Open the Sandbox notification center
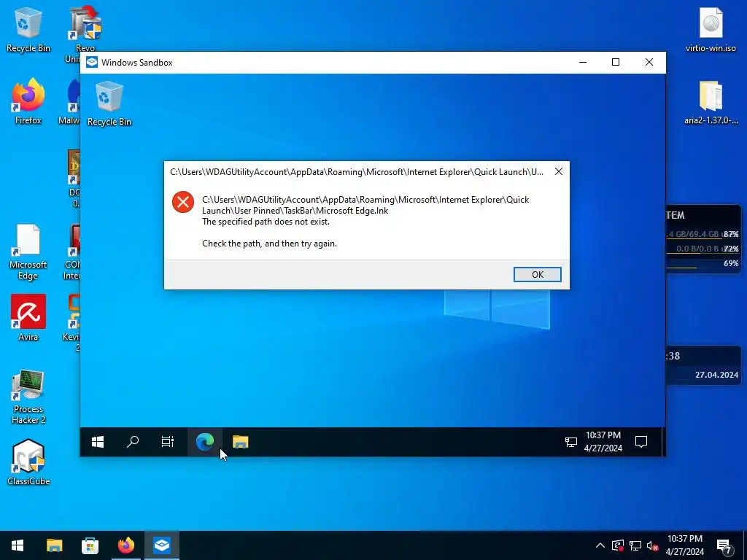Screen dimensions: 747x560 click(641, 442)
